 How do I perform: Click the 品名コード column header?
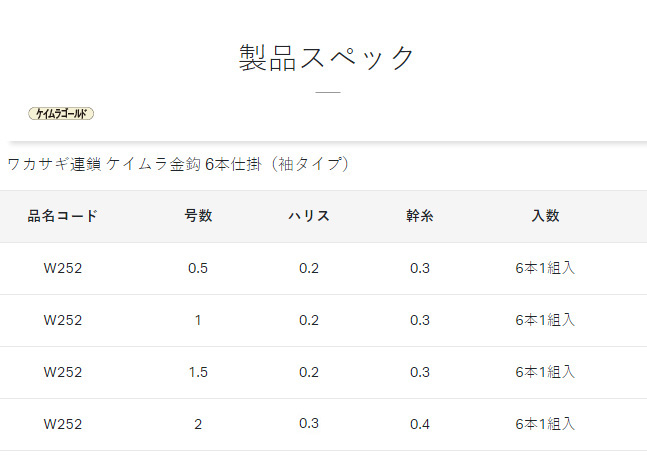point(63,216)
